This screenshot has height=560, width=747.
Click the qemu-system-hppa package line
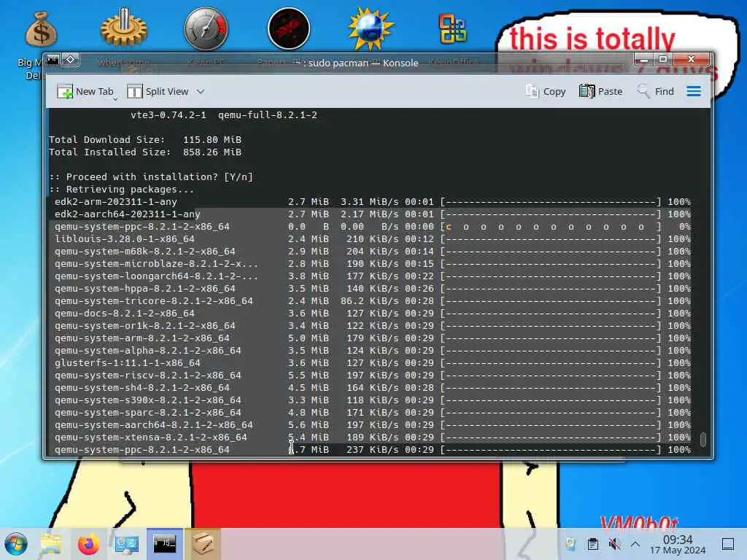(373, 289)
